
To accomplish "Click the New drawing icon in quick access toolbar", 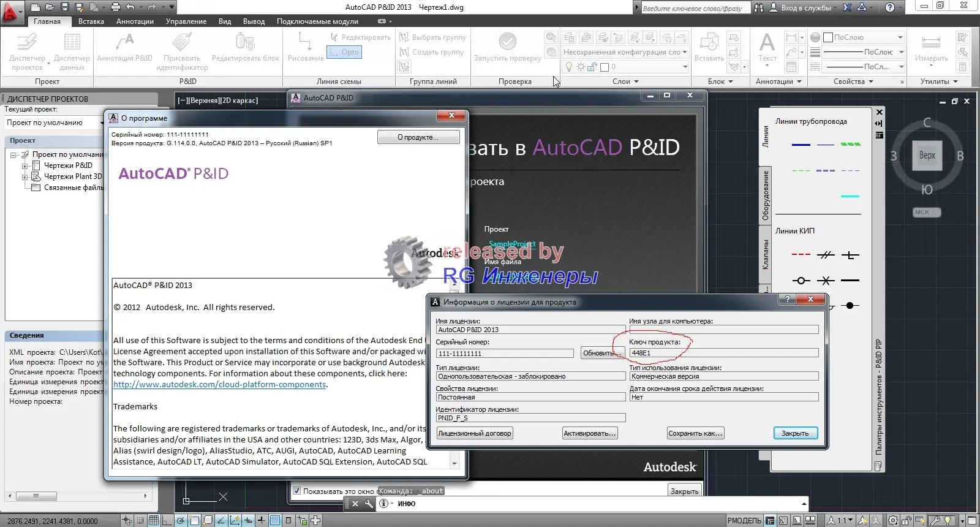I will tap(36, 7).
